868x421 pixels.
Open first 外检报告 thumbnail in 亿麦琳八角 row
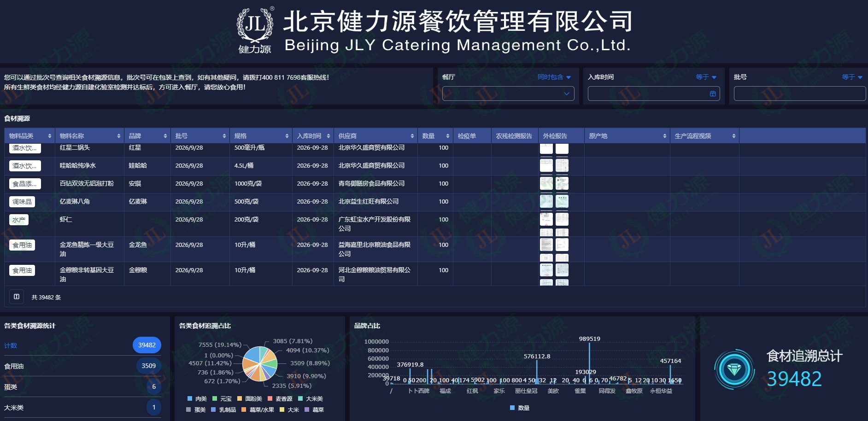point(546,201)
